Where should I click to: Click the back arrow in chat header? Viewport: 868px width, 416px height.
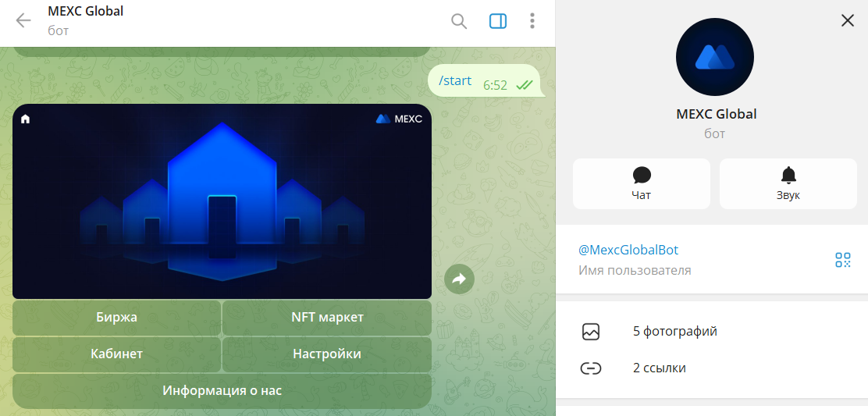point(23,21)
